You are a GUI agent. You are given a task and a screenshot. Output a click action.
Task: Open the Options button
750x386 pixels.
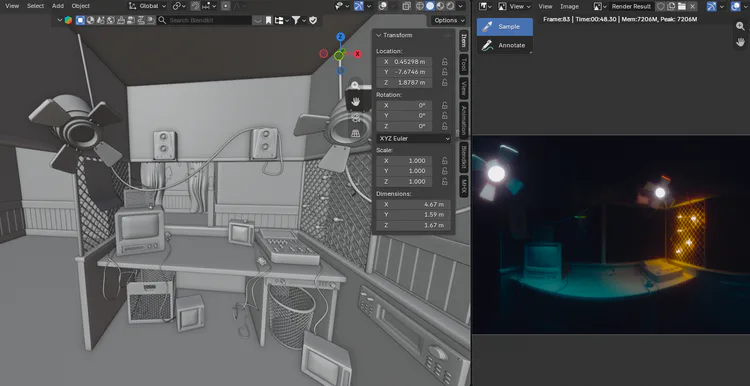[448, 20]
